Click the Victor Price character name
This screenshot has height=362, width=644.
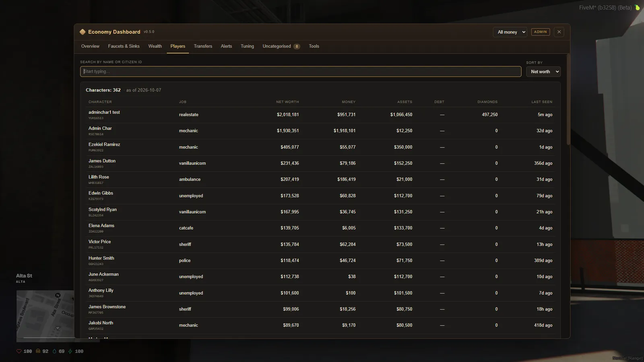pyautogui.click(x=99, y=242)
